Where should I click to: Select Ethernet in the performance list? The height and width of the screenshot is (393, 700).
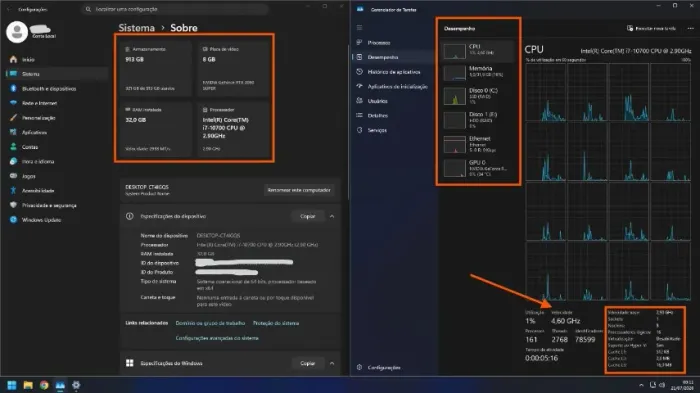click(478, 144)
